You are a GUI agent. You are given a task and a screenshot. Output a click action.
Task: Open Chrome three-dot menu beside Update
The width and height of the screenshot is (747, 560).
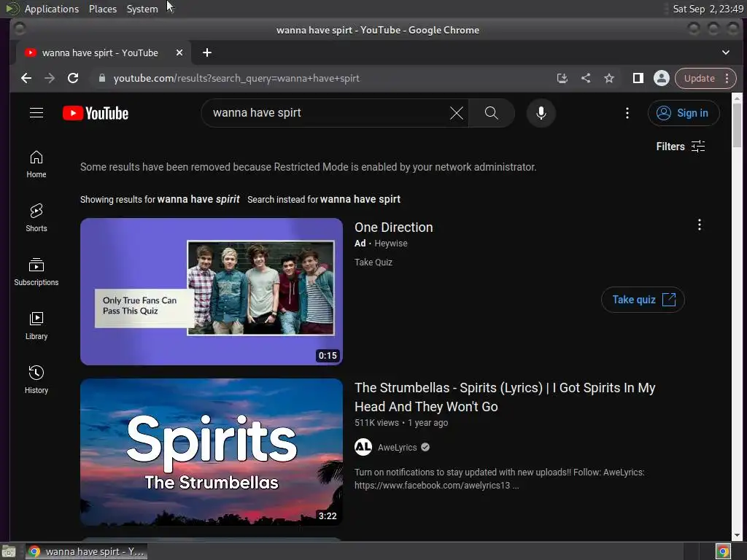[x=727, y=78]
